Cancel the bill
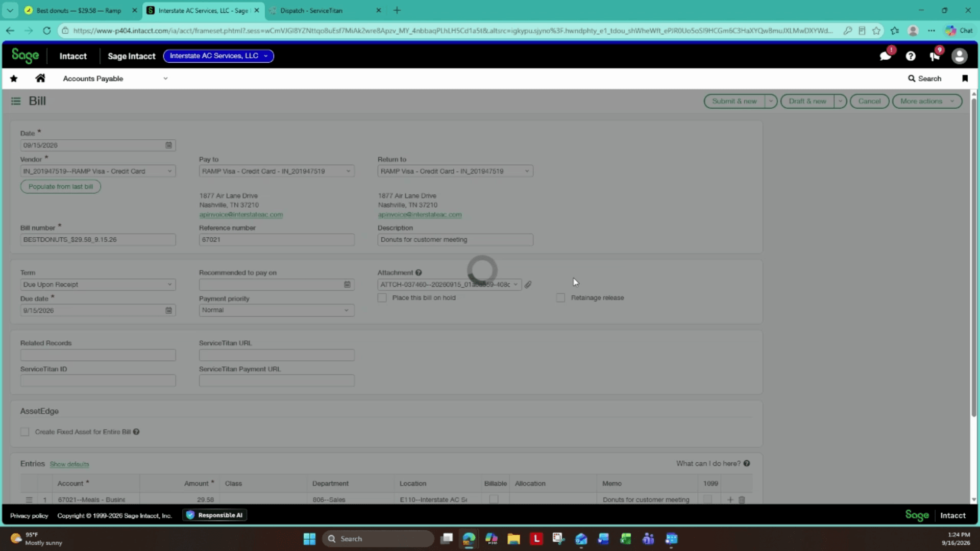This screenshot has height=551, width=980. (869, 101)
